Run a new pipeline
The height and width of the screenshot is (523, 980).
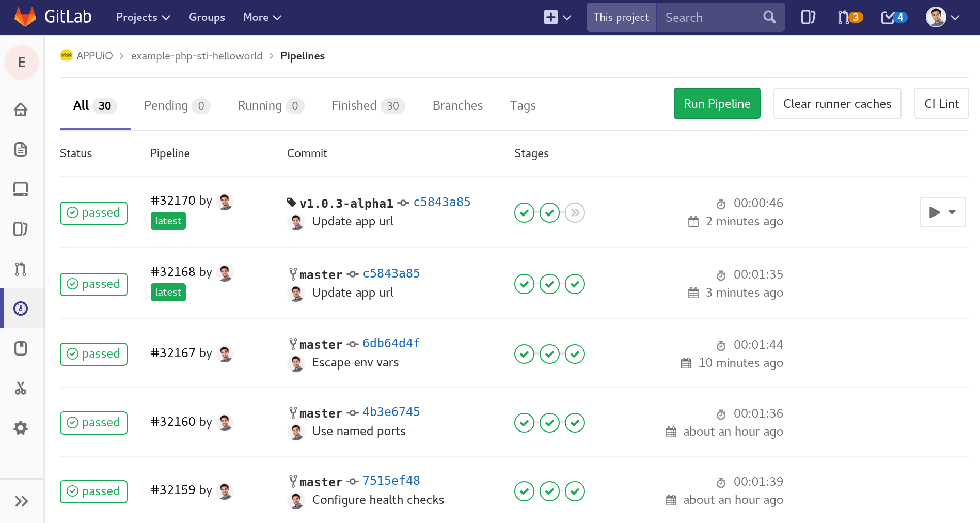(x=717, y=103)
